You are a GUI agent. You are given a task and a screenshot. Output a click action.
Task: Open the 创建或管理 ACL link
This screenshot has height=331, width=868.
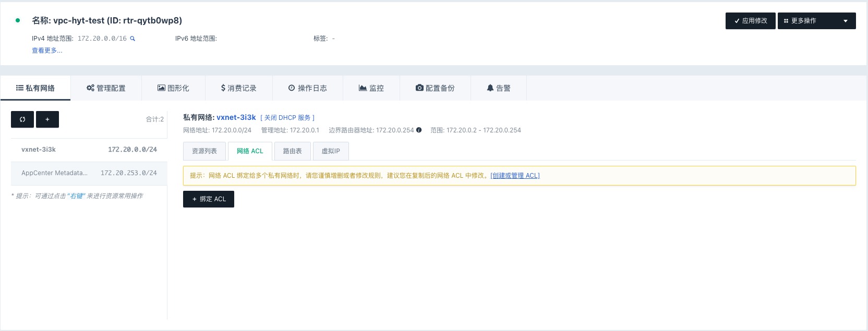tap(515, 176)
